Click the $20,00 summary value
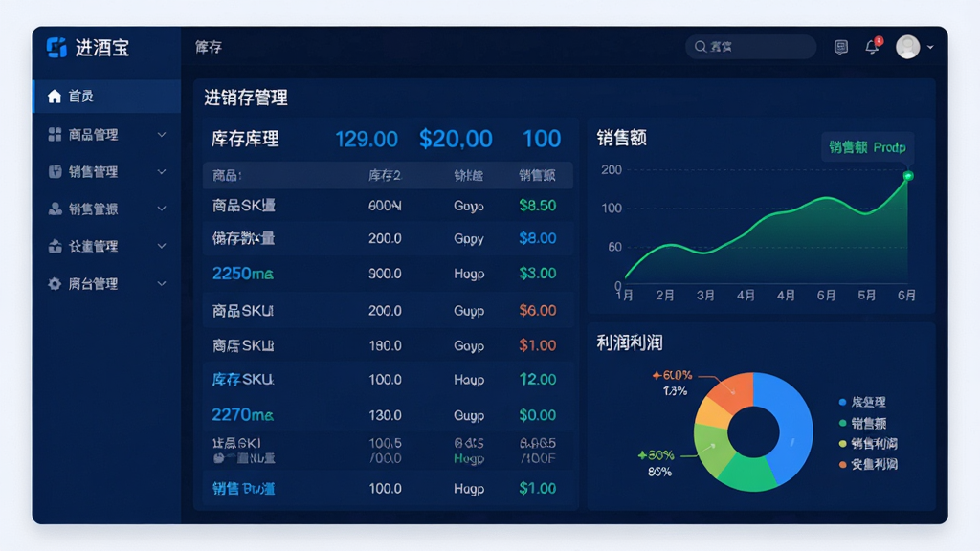980x551 pixels. point(456,139)
